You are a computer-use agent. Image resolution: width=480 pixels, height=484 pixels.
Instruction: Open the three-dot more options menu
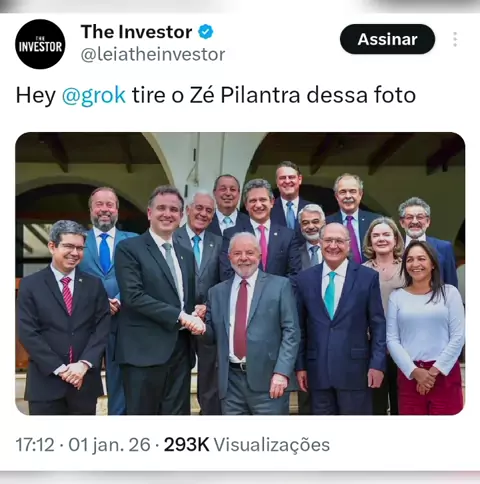[455, 39]
